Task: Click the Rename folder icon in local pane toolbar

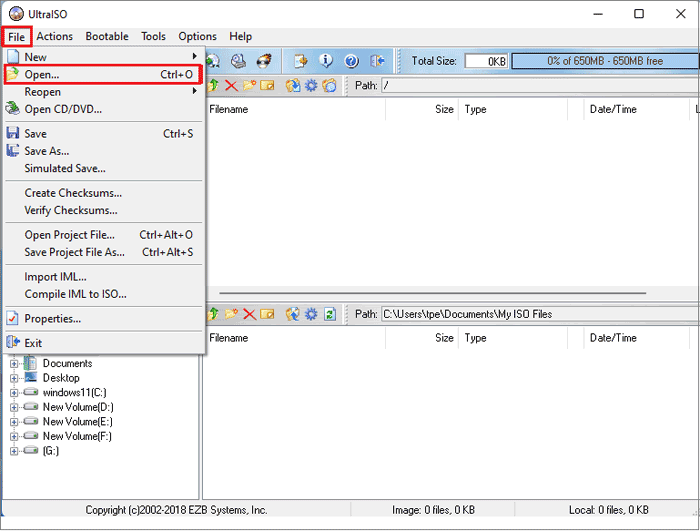Action: pos(267,314)
